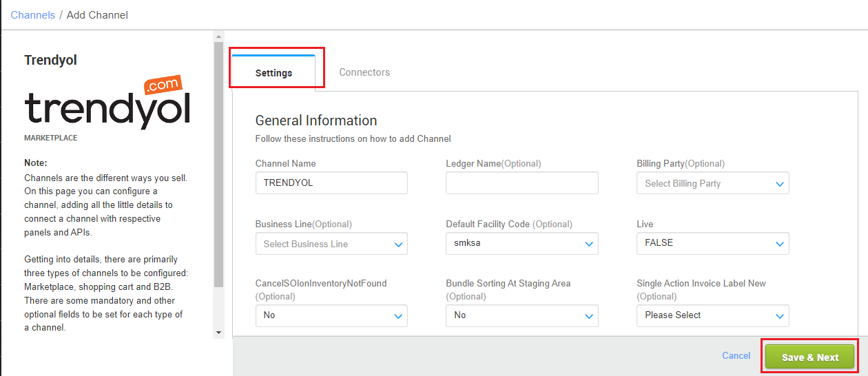This screenshot has width=868, height=376.
Task: Switch to the Connectors tab
Action: tap(364, 72)
